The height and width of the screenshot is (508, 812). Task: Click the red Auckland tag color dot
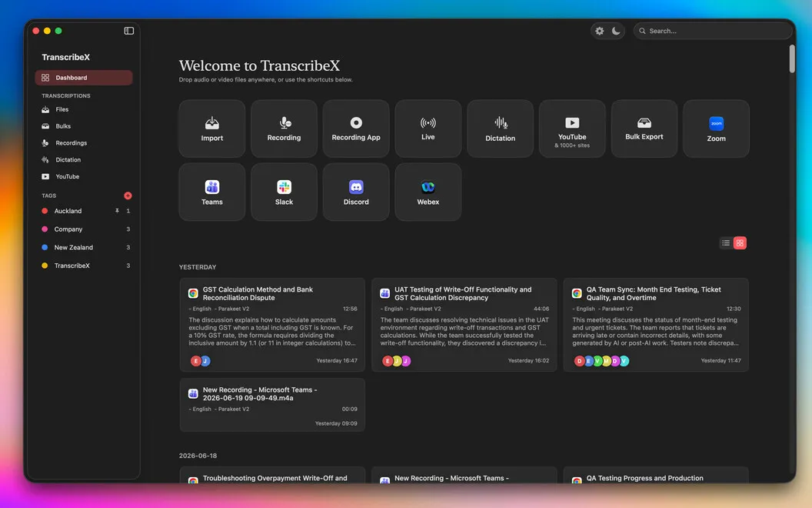[x=45, y=211]
